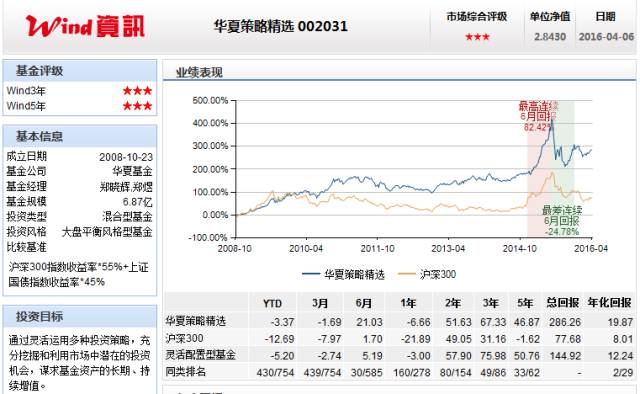Click the YTD column header
This screenshot has height=394, width=640.
(x=272, y=304)
